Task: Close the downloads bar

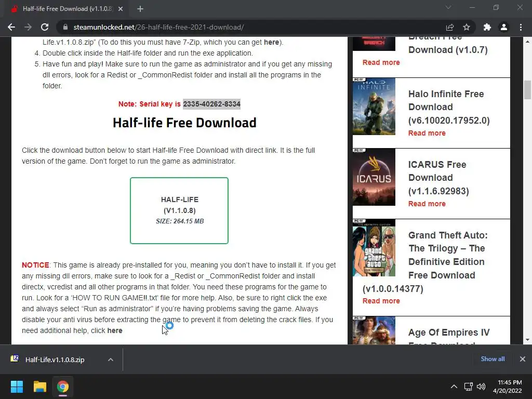Action: tap(523, 359)
